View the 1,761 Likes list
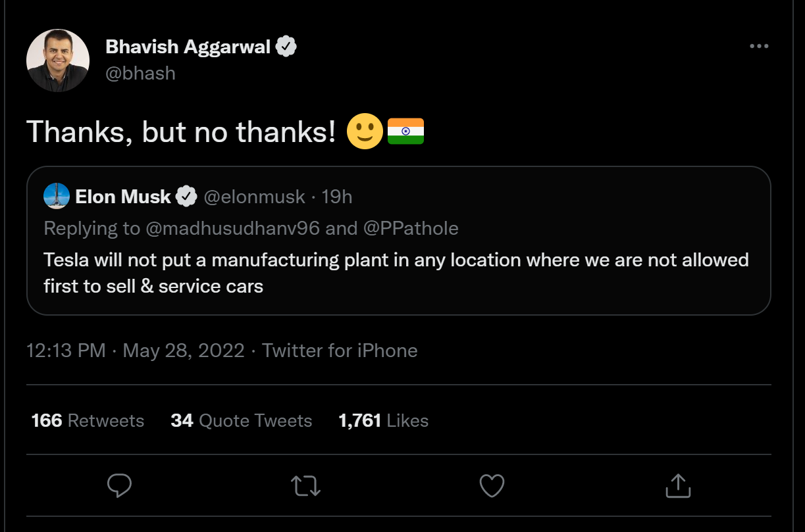Screen dimensions: 805x532 [x=383, y=421]
